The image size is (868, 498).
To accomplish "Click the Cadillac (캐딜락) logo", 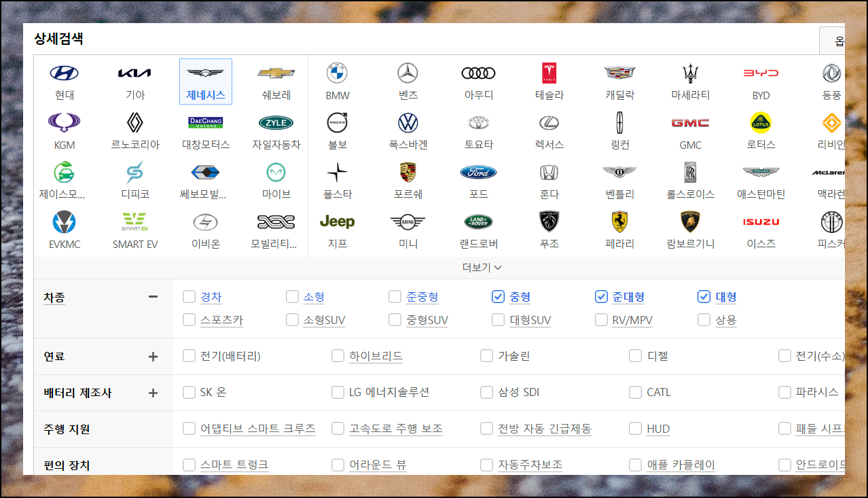I will (620, 73).
